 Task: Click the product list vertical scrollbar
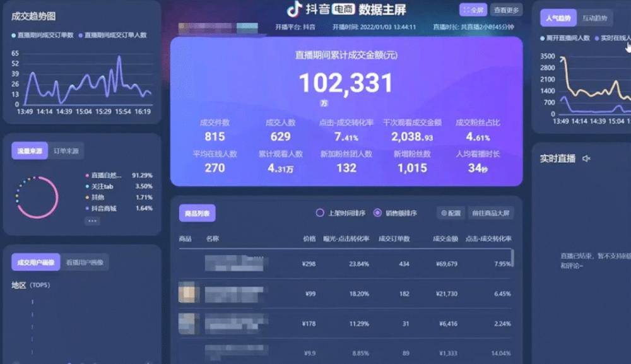tap(512, 258)
